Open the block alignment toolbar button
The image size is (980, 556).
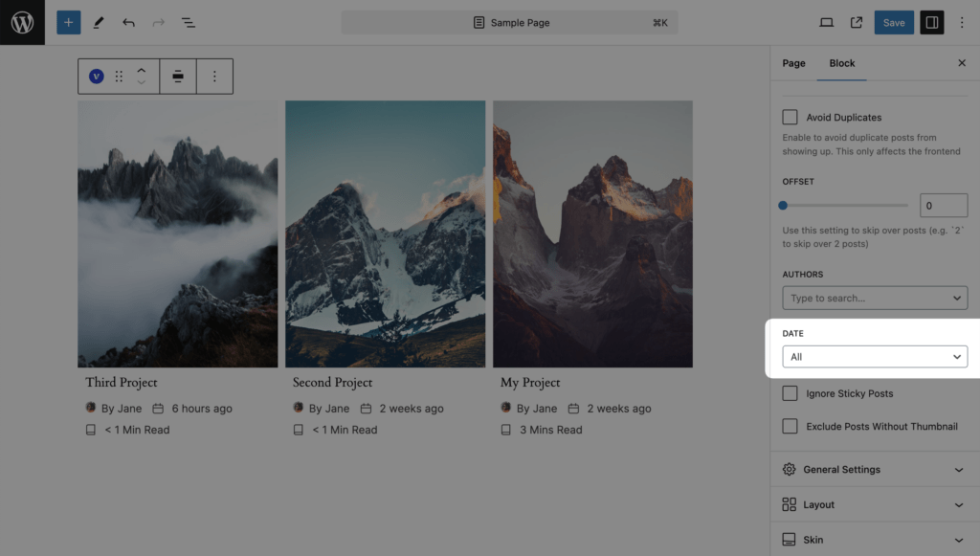(x=178, y=77)
